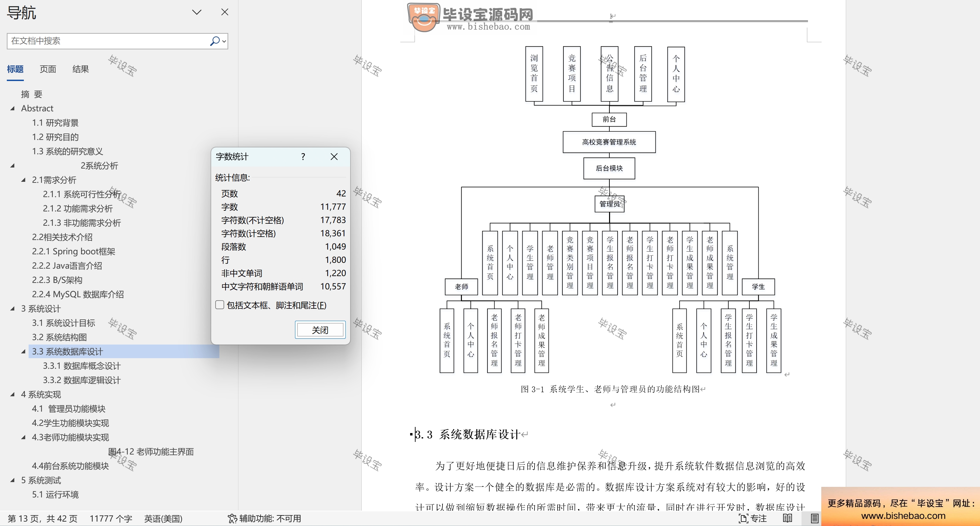Screen dimensions: 980x526
Task: Collapse the 4.3老师功能模块实现 heading
Action: [x=24, y=437]
